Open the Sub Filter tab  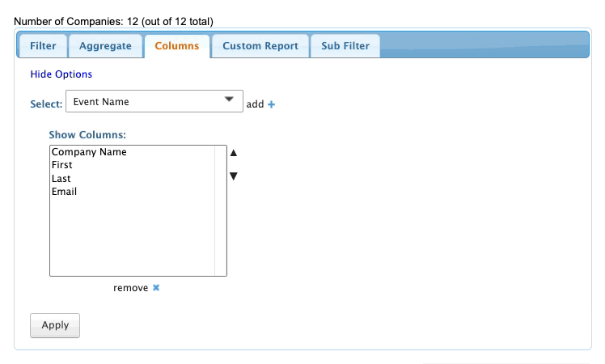tap(345, 46)
